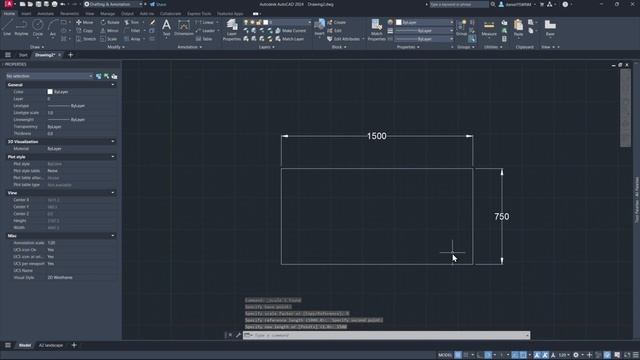Image resolution: width=640 pixels, height=360 pixels.
Task: Expand the Modify panel flyout
Action: pyautogui.click(x=116, y=47)
